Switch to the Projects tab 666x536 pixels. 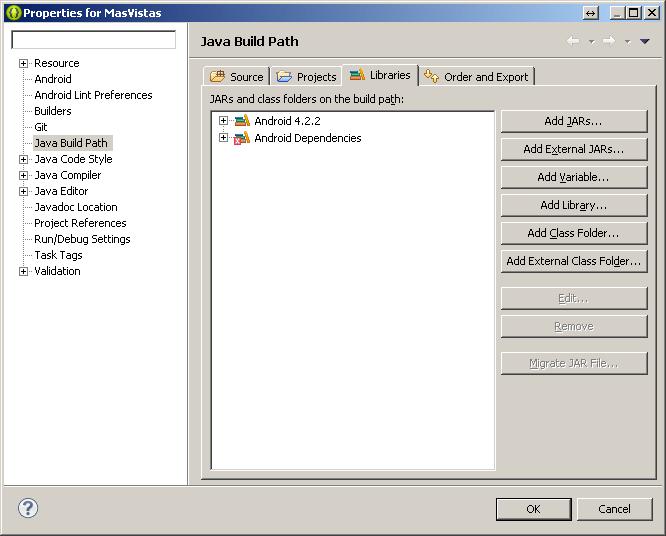(306, 76)
